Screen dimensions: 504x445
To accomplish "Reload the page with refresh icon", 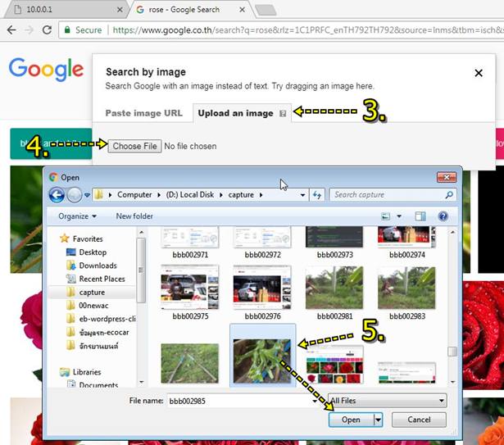I will click(47, 30).
